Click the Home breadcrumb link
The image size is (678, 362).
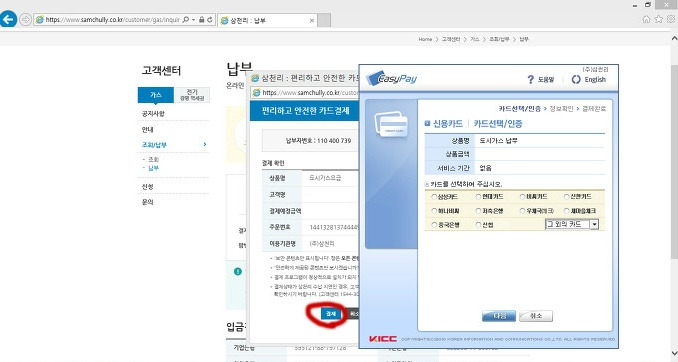click(x=425, y=39)
